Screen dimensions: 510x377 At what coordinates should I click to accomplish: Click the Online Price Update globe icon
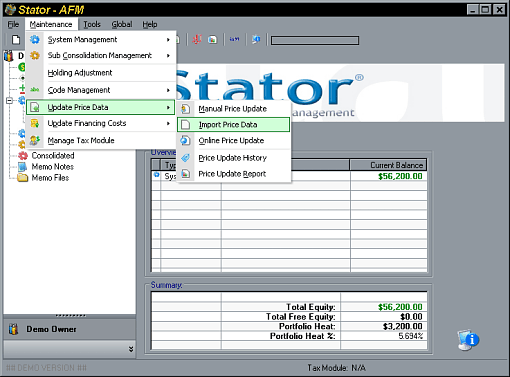[185, 140]
